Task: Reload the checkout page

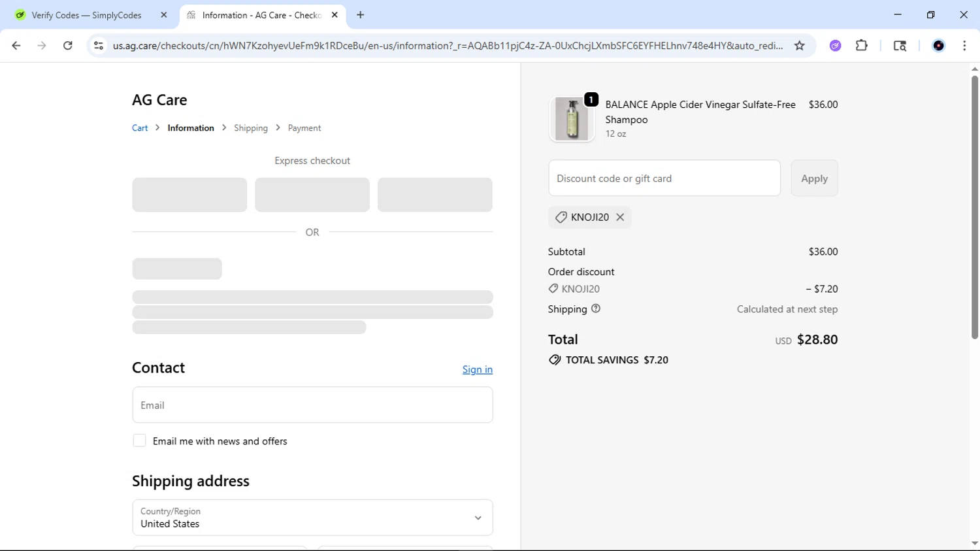Action: tap(68, 46)
